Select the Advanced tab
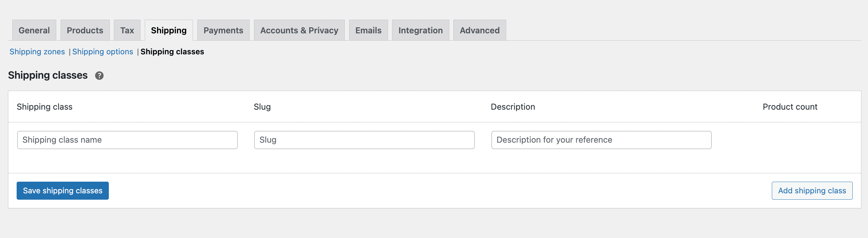The width and height of the screenshot is (868, 238). click(480, 30)
